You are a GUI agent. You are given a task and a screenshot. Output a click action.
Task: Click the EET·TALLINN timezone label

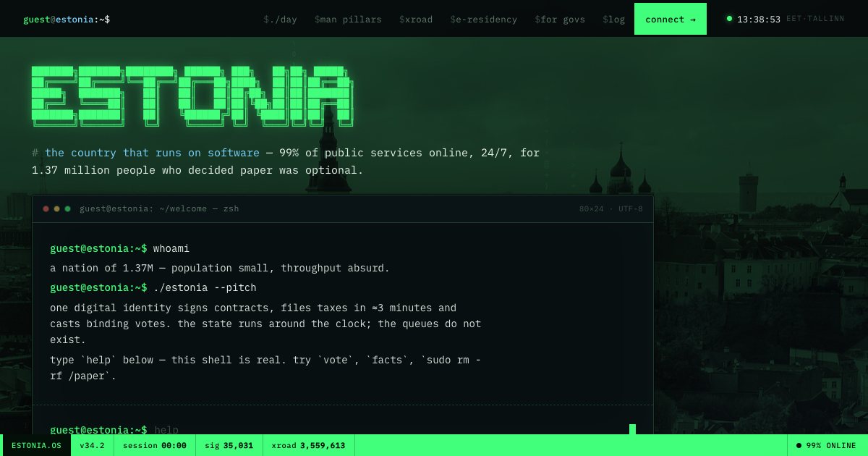815,19
